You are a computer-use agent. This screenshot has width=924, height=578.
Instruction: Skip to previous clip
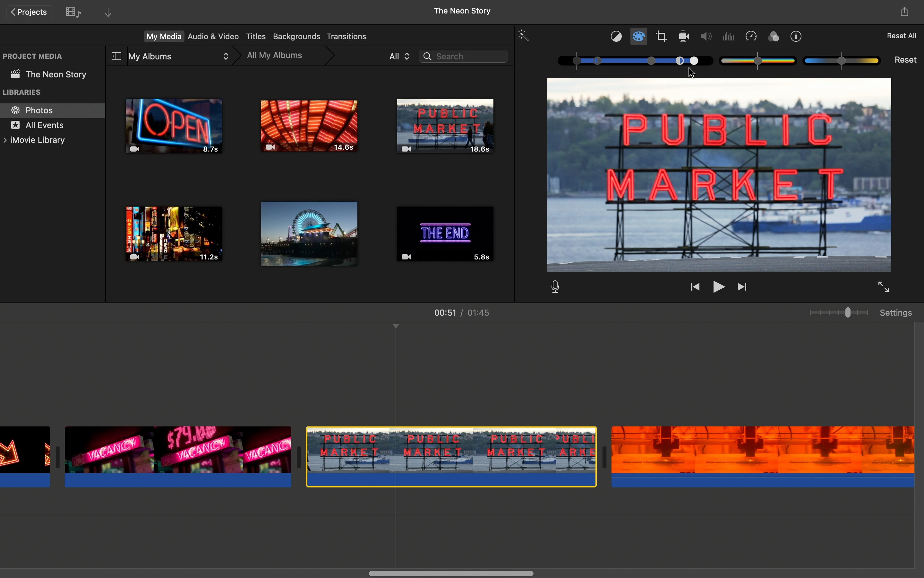[x=695, y=287]
